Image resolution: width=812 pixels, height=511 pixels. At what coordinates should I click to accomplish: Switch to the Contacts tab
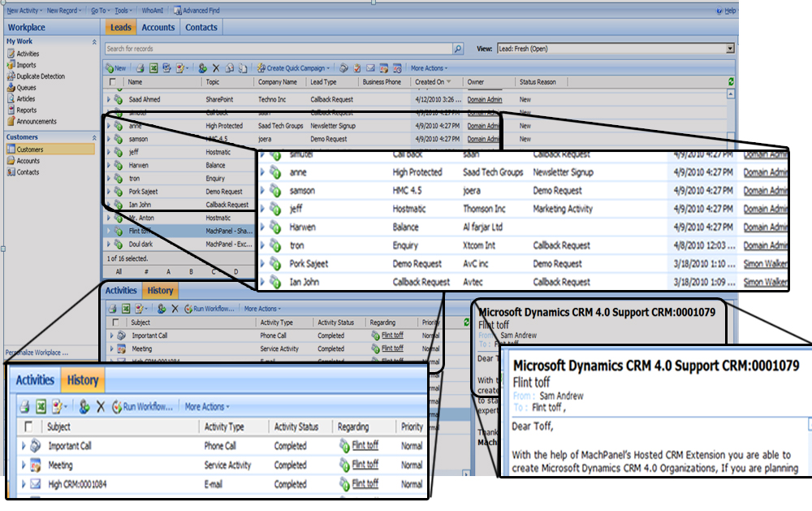point(201,28)
